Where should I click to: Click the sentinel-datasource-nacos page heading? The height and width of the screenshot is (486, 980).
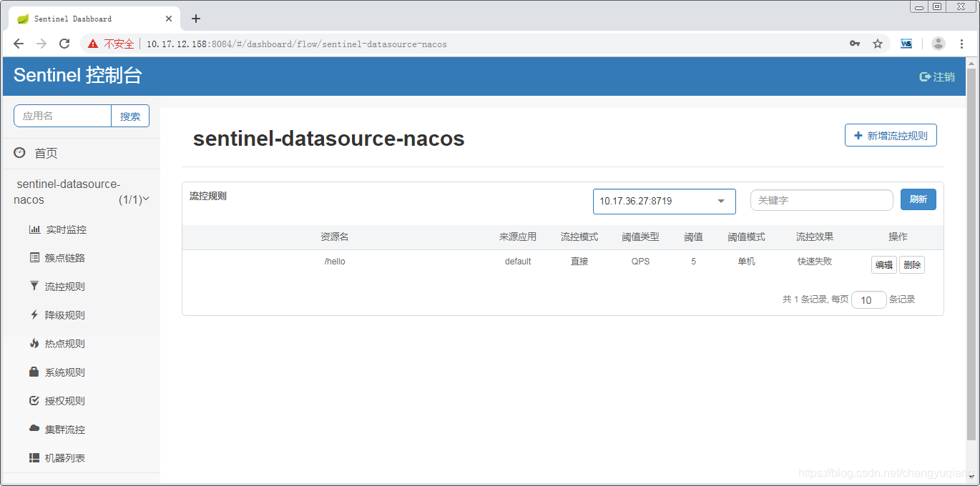[329, 138]
